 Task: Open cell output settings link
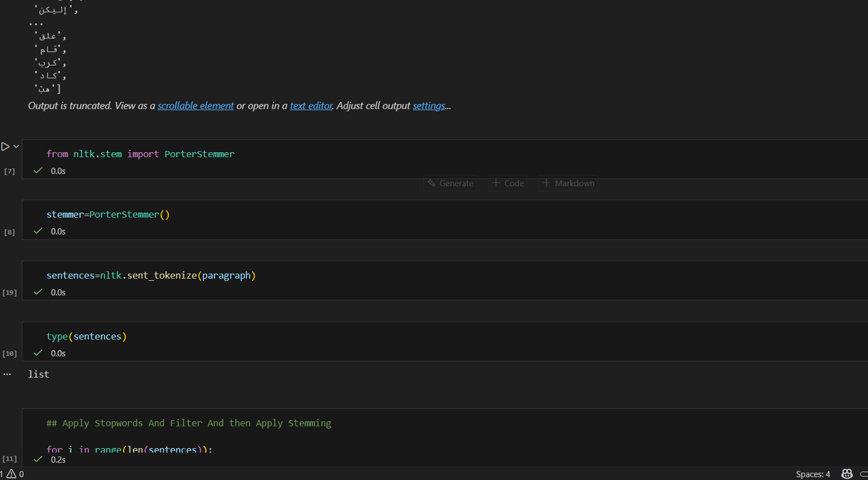[x=429, y=106]
